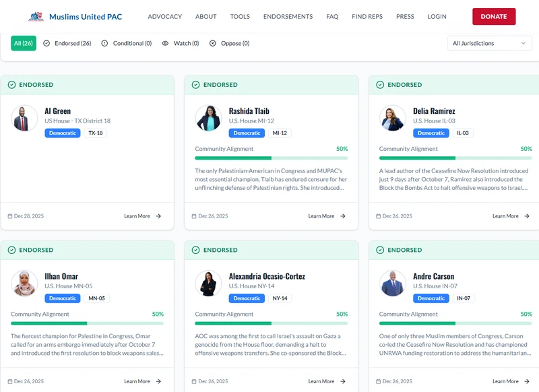Filter by Oppose (0)
The height and width of the screenshot is (392, 539).
(x=229, y=43)
